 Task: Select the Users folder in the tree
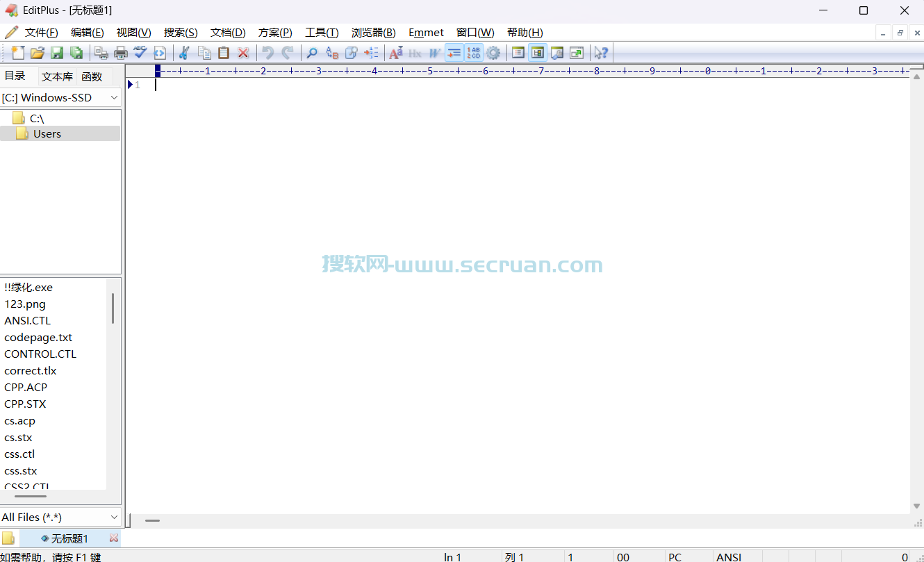pos(60,134)
